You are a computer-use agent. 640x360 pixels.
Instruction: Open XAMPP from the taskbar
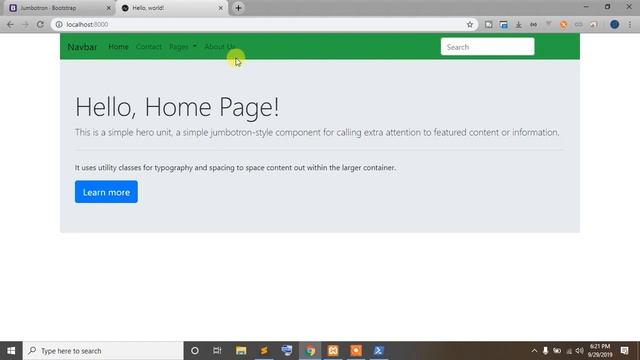tap(333, 351)
